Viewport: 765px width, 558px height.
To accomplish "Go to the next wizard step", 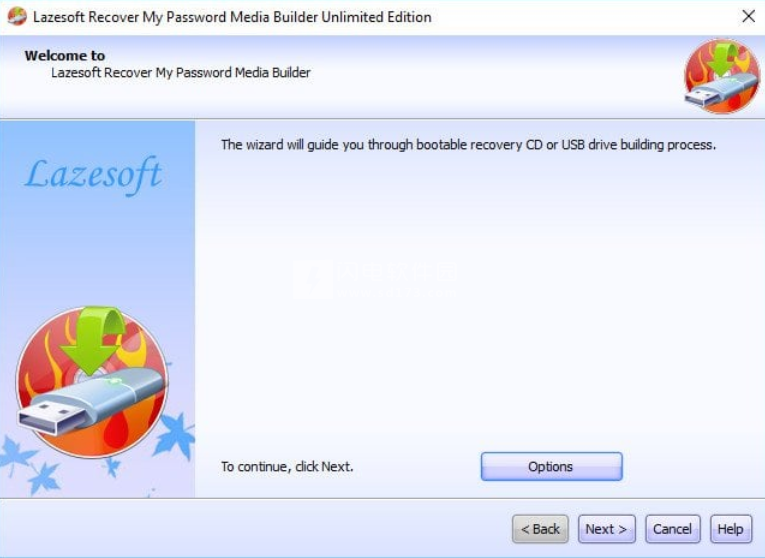I will pyautogui.click(x=606, y=529).
